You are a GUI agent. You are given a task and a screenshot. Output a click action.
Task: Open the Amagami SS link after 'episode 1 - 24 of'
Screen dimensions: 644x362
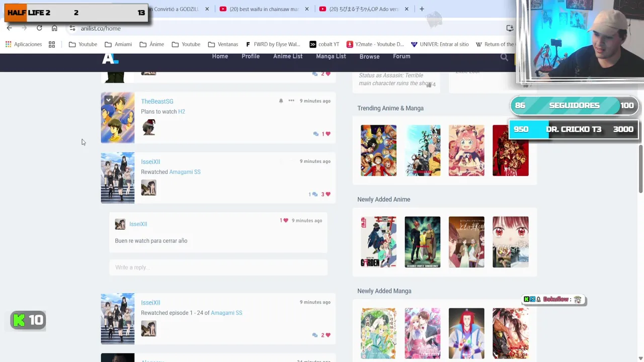226,313
